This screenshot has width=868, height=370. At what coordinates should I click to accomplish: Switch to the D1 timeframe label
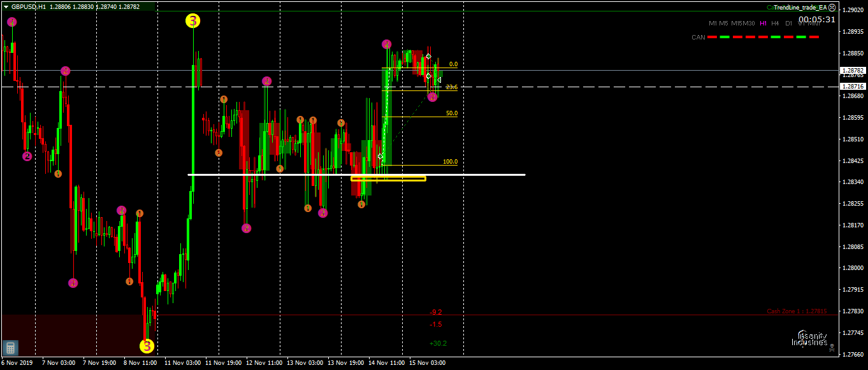[x=788, y=23]
